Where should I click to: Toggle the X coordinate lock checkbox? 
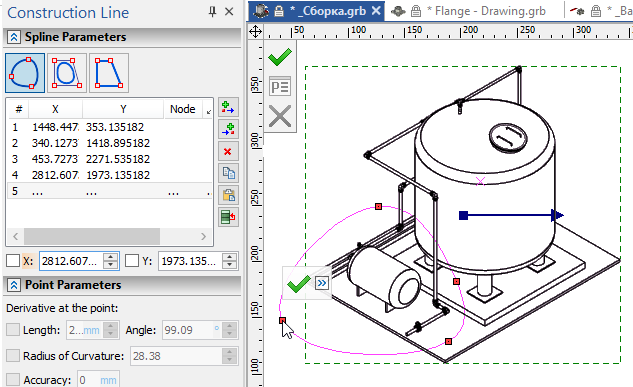[13, 261]
